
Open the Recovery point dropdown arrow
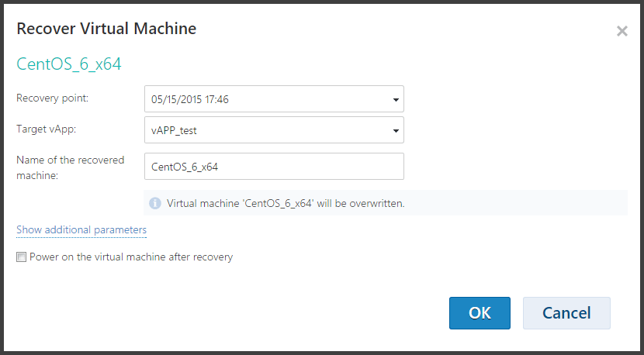[396, 99]
